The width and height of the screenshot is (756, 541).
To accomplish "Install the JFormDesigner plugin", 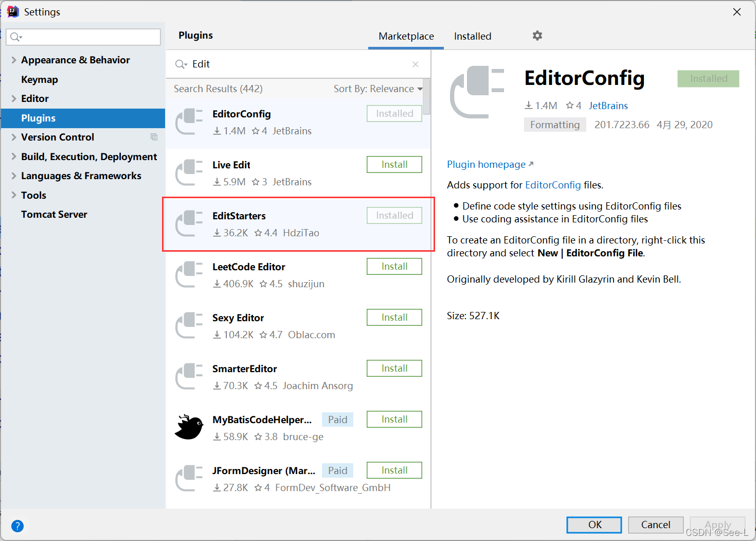I will point(394,470).
